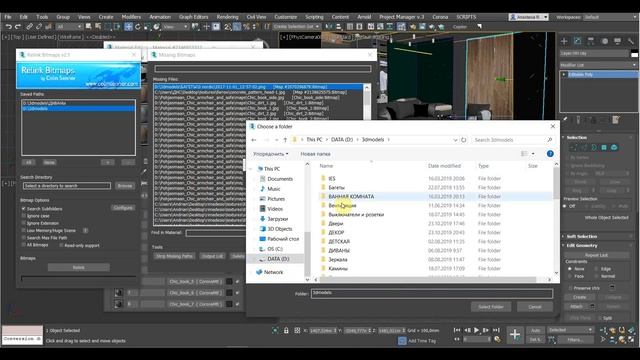This screenshot has width=640, height=360.
Task: Click the help question mark in folder dialog
Action: 550,154
